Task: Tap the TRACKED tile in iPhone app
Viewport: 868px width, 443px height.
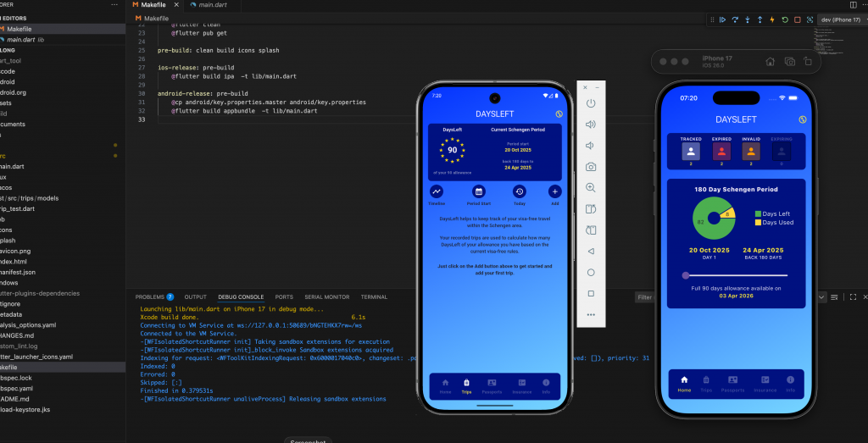Action: 693,150
